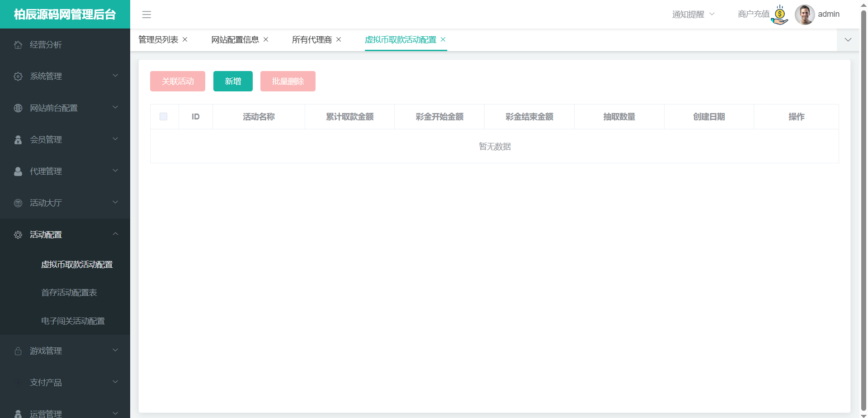This screenshot has height=418, width=868.
Task: Click the admin username label
Action: [829, 14]
